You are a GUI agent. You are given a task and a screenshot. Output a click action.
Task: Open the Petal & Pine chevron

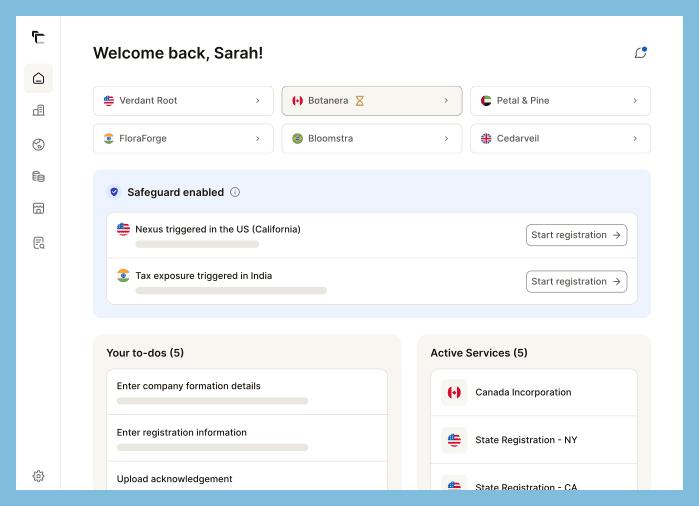click(635, 101)
